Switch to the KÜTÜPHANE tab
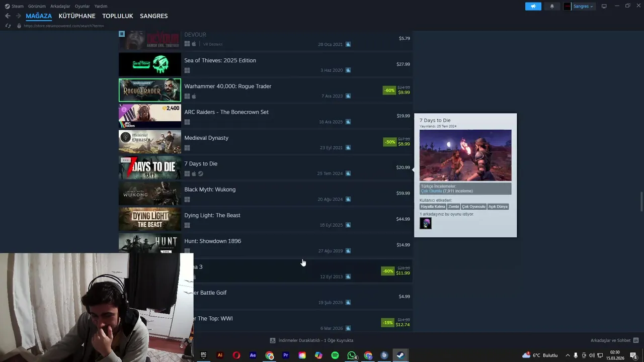The width and height of the screenshot is (644, 362). point(77,16)
